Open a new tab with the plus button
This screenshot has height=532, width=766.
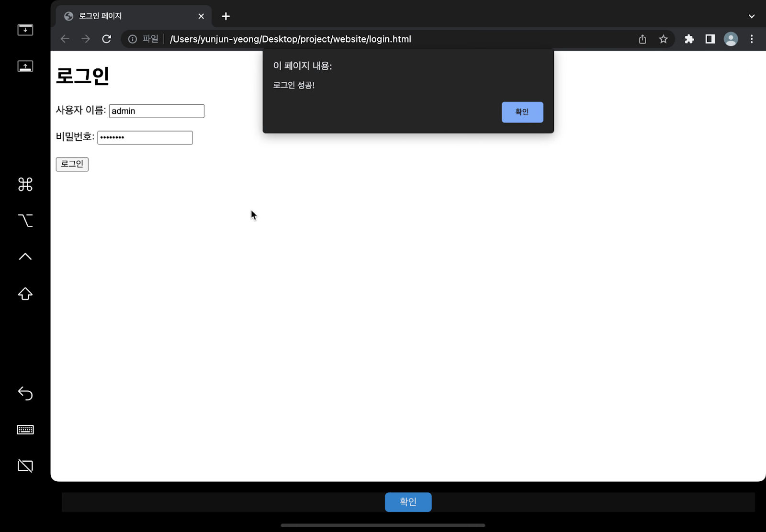point(226,16)
